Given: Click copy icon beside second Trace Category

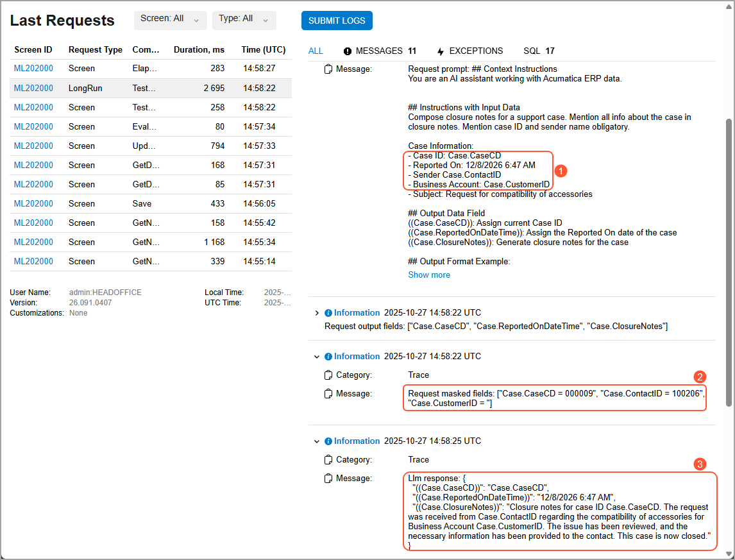Looking at the screenshot, I should (328, 460).
